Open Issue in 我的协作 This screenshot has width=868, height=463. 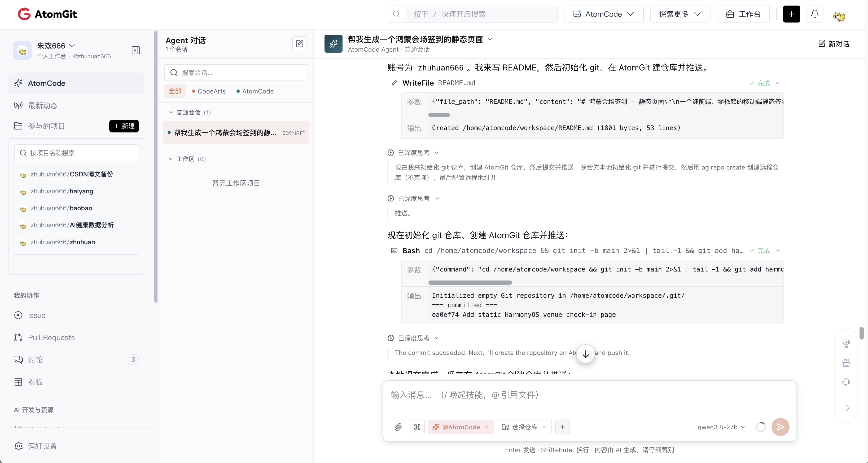coord(76,315)
